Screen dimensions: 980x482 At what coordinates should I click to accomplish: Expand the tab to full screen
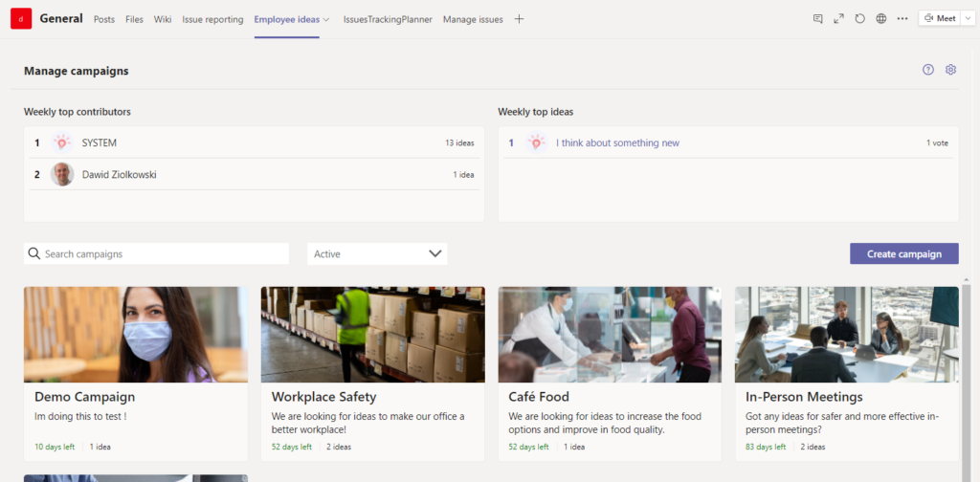[x=838, y=18]
